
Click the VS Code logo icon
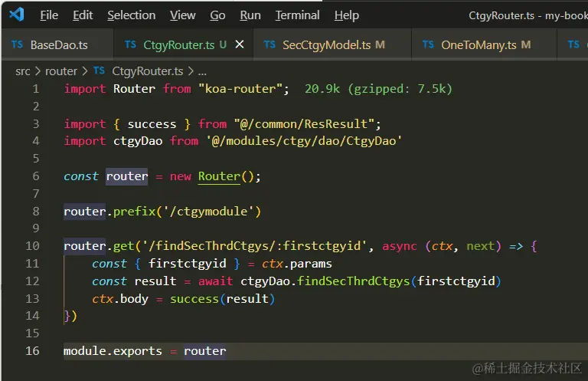click(x=17, y=15)
